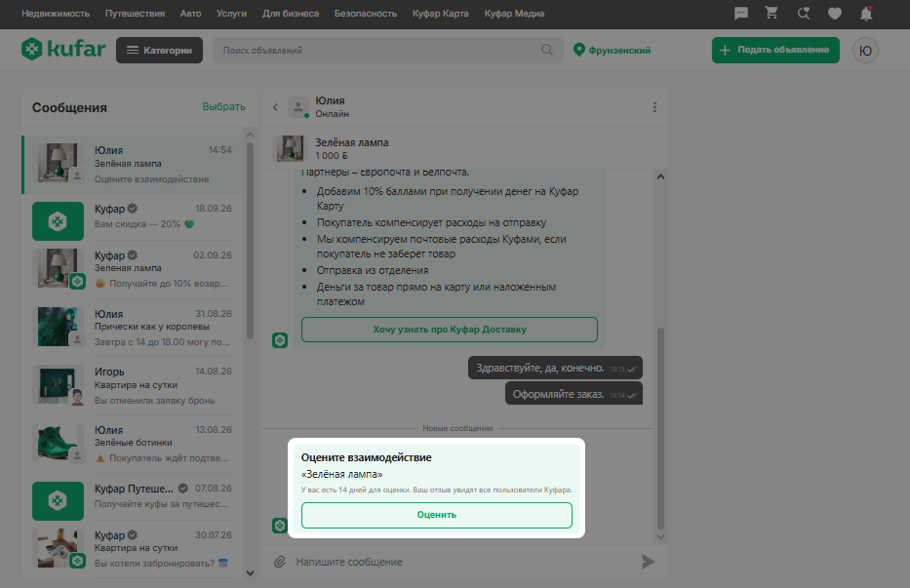Click the chat scroll-up arrow
This screenshot has width=910, height=588.
click(x=660, y=177)
